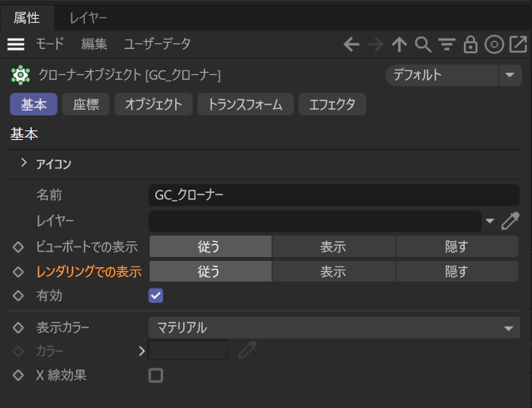Open the レイヤー field dropdown arrow
Image resolution: width=532 pixels, height=408 pixels.
coord(489,221)
